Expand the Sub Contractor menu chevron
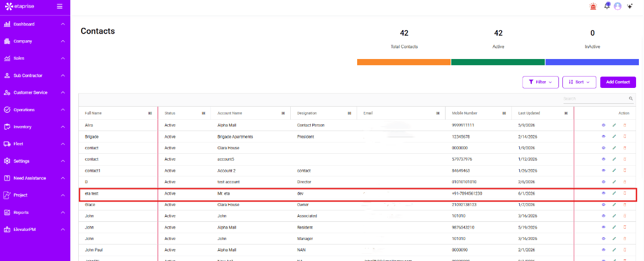 [63, 75]
